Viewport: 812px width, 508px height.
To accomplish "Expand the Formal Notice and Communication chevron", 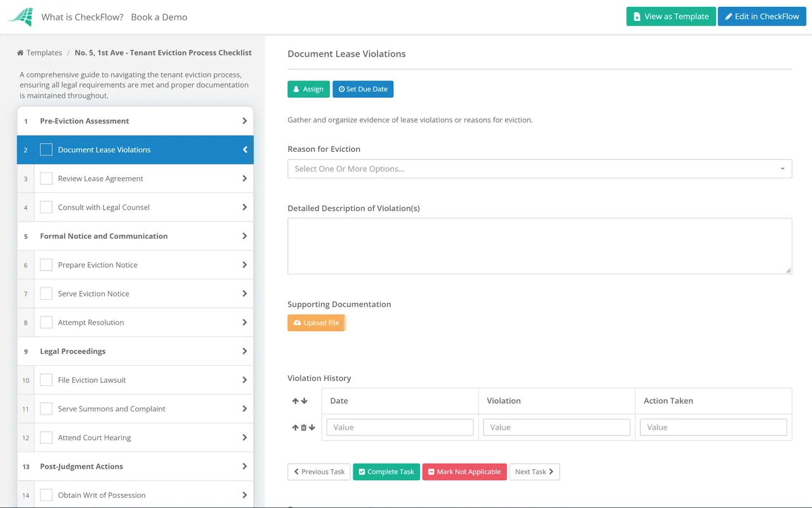I will pos(245,236).
